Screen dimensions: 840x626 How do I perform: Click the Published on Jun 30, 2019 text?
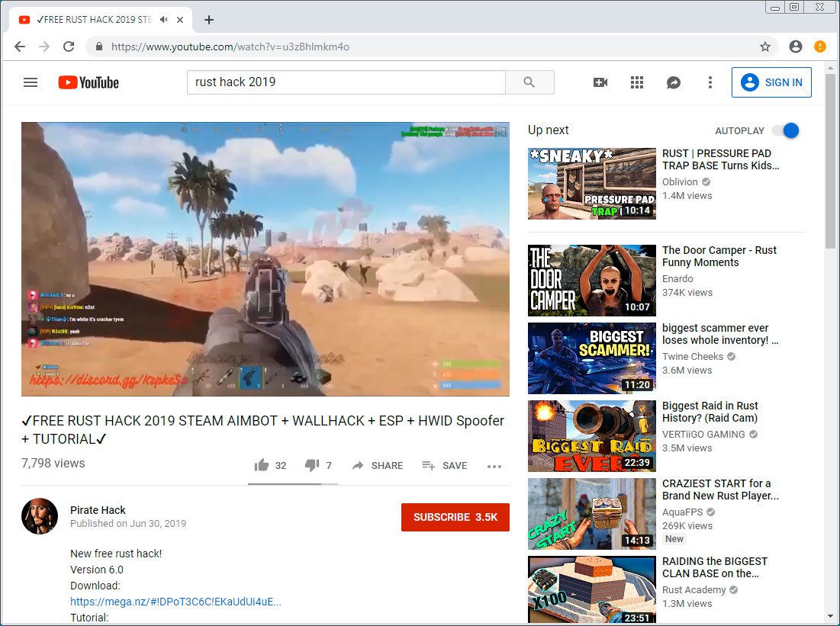click(x=128, y=524)
